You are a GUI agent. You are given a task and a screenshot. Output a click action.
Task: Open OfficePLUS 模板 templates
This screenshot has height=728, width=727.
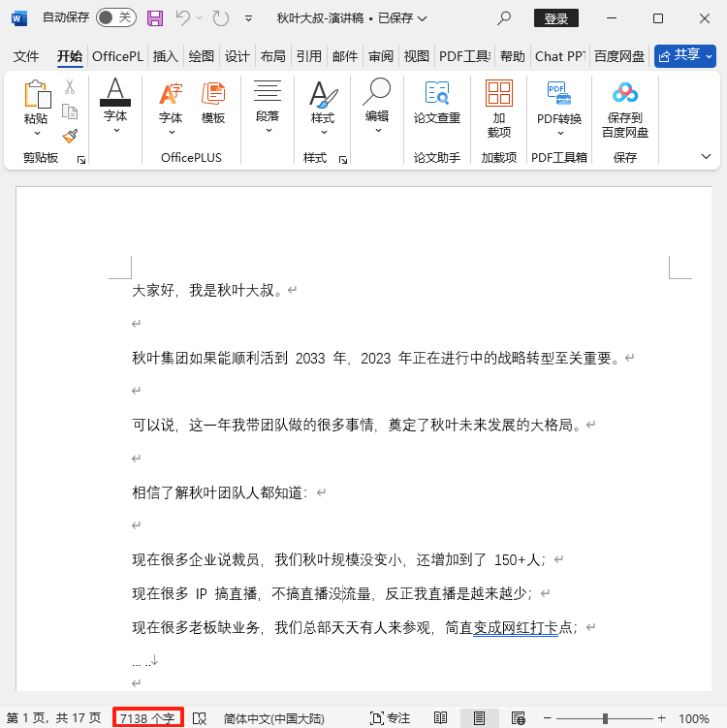(213, 103)
